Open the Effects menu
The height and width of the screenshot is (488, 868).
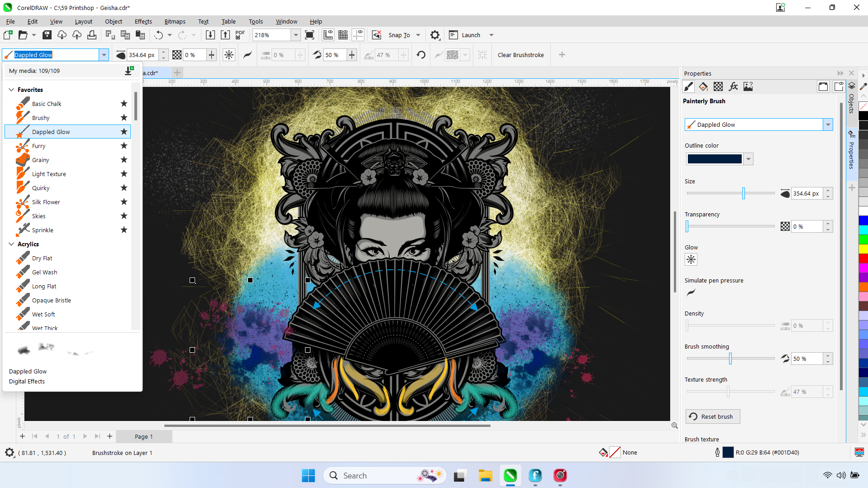[x=143, y=21]
